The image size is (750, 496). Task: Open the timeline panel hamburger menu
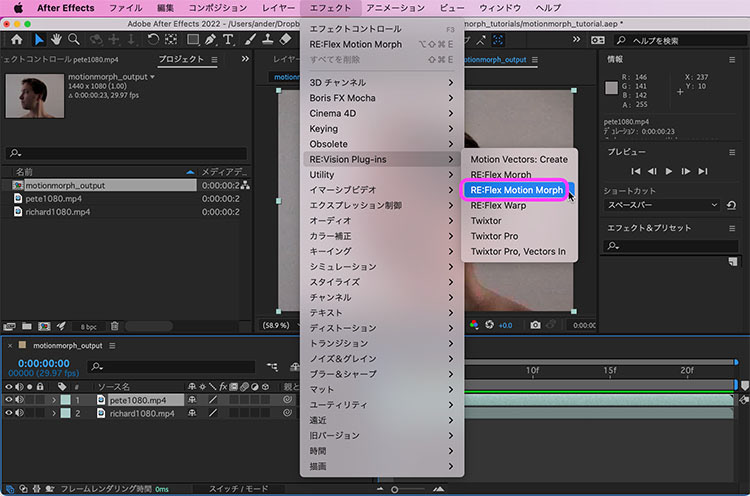112,345
